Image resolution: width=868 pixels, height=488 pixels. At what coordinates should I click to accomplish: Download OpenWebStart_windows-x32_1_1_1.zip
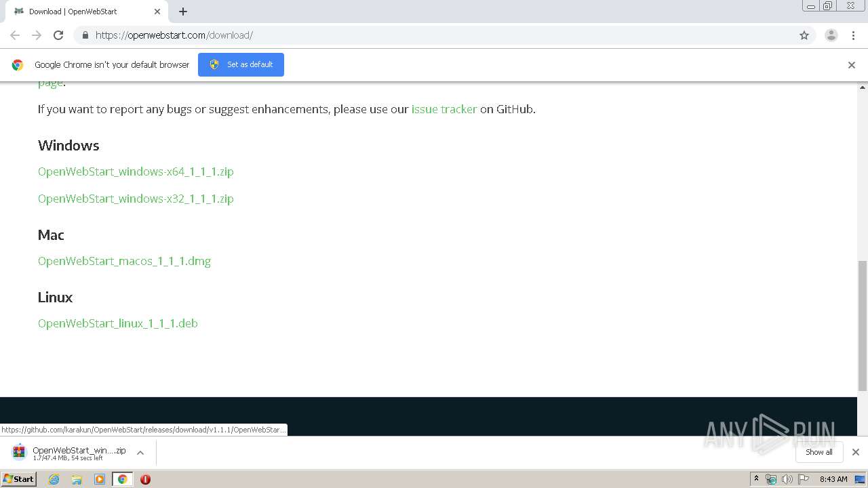tap(136, 199)
